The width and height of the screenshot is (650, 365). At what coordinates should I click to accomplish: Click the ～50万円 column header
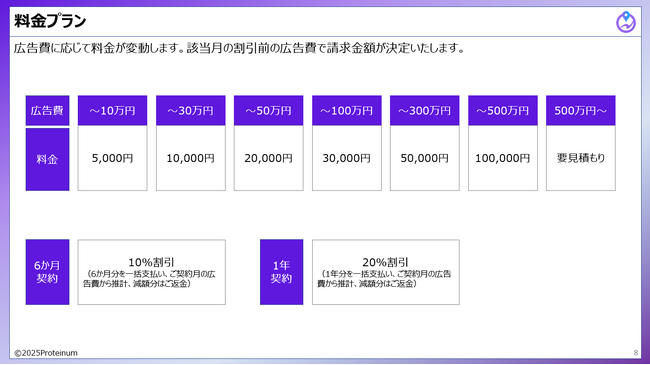(x=269, y=111)
